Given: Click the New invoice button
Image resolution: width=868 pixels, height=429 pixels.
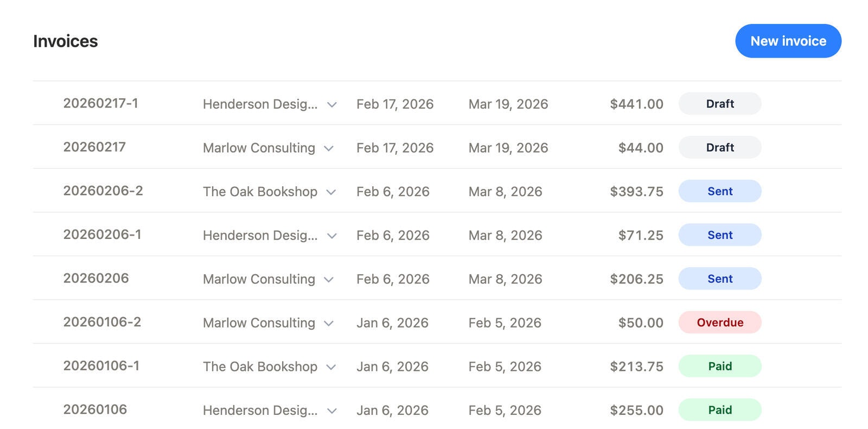Looking at the screenshot, I should [x=788, y=41].
